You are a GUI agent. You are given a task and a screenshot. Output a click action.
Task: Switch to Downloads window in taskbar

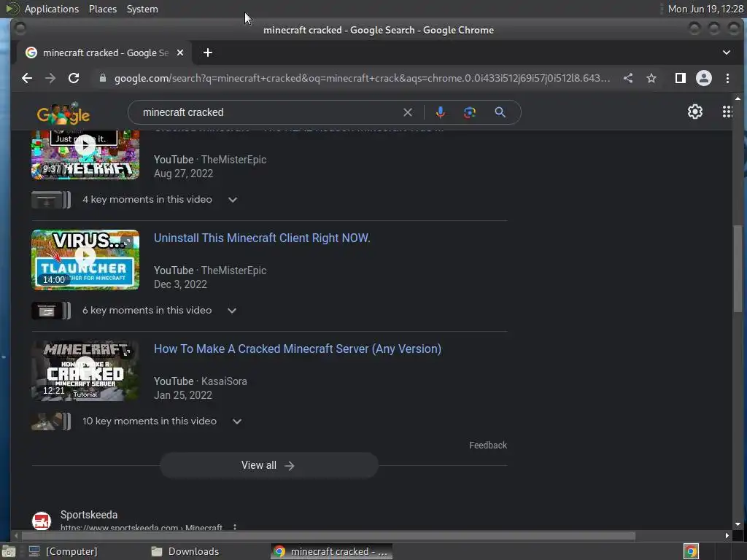pos(185,551)
